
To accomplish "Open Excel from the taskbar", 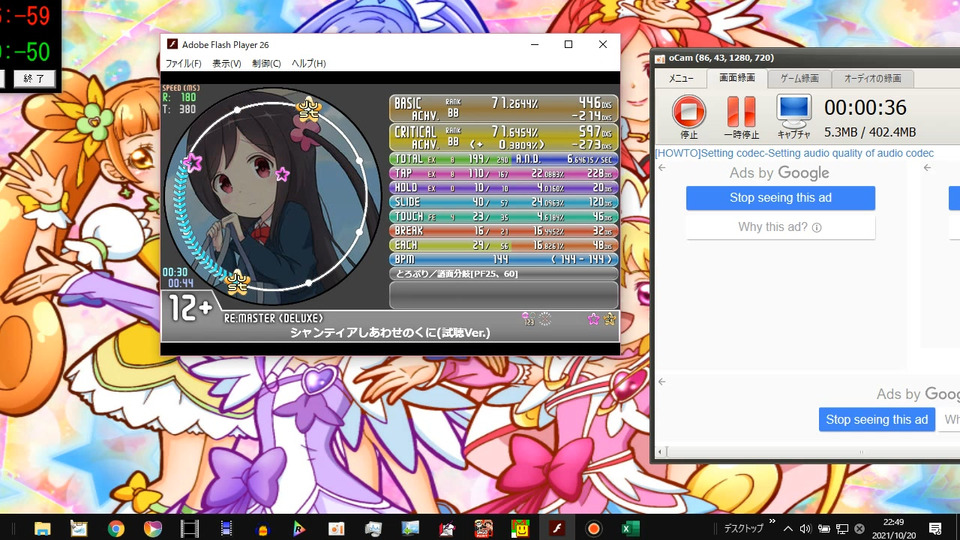I will [x=630, y=528].
